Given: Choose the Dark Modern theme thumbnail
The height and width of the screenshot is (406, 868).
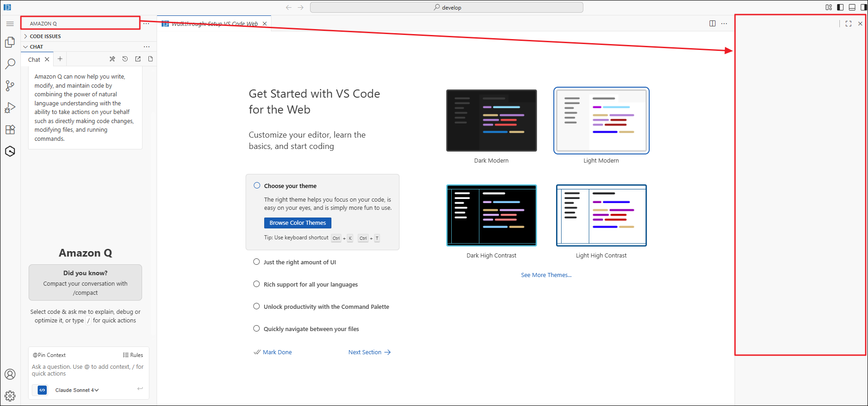Looking at the screenshot, I should pos(491,120).
